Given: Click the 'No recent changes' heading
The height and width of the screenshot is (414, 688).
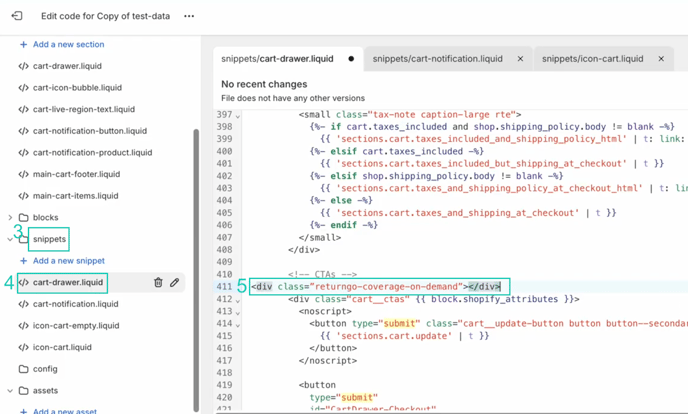Looking at the screenshot, I should [x=264, y=84].
